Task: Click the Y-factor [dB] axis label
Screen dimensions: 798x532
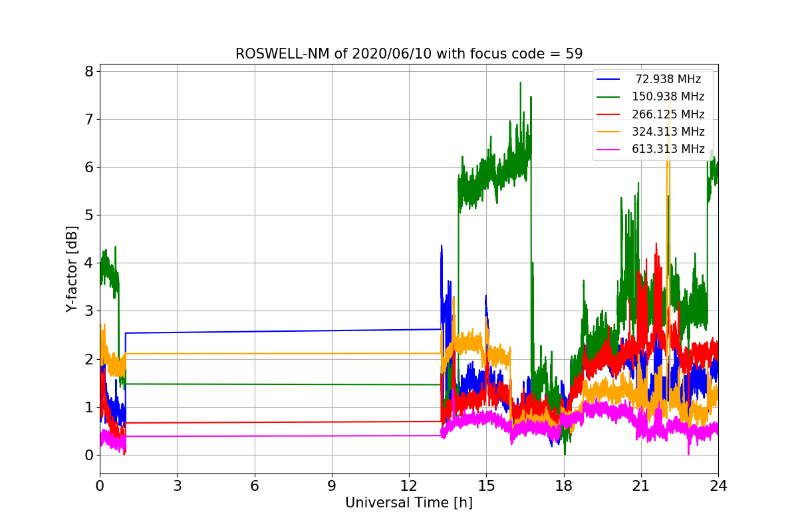Action: [x=72, y=269]
